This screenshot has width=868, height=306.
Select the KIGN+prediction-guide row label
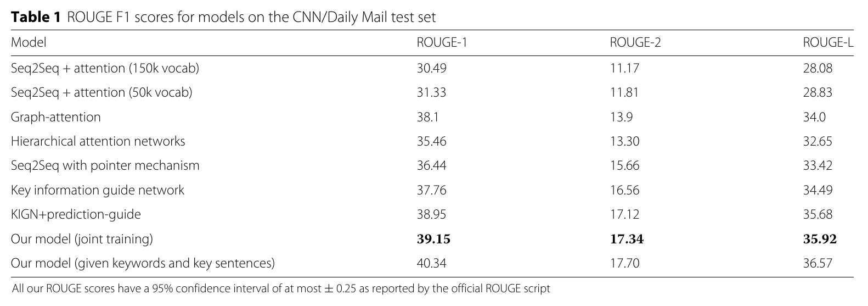point(76,214)
